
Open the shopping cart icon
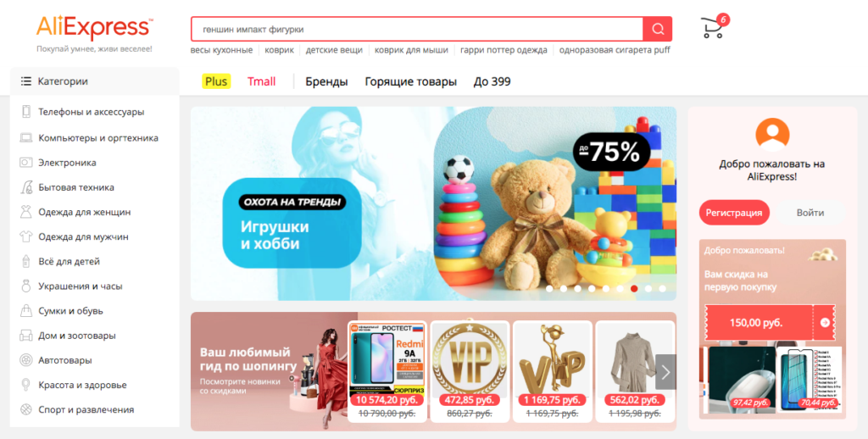712,28
